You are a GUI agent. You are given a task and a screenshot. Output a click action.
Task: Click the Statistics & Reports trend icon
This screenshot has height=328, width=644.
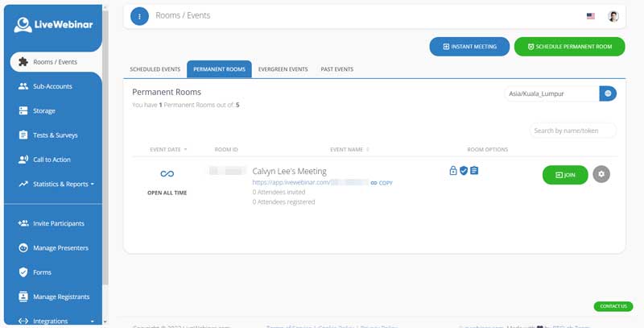(23, 184)
